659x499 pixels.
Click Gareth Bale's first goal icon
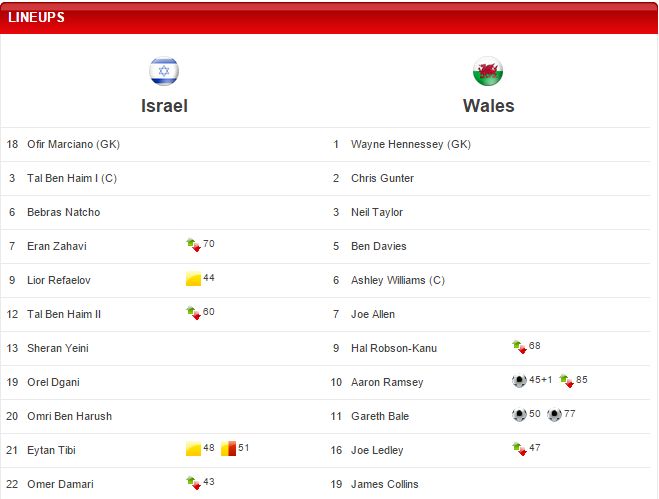pos(518,415)
